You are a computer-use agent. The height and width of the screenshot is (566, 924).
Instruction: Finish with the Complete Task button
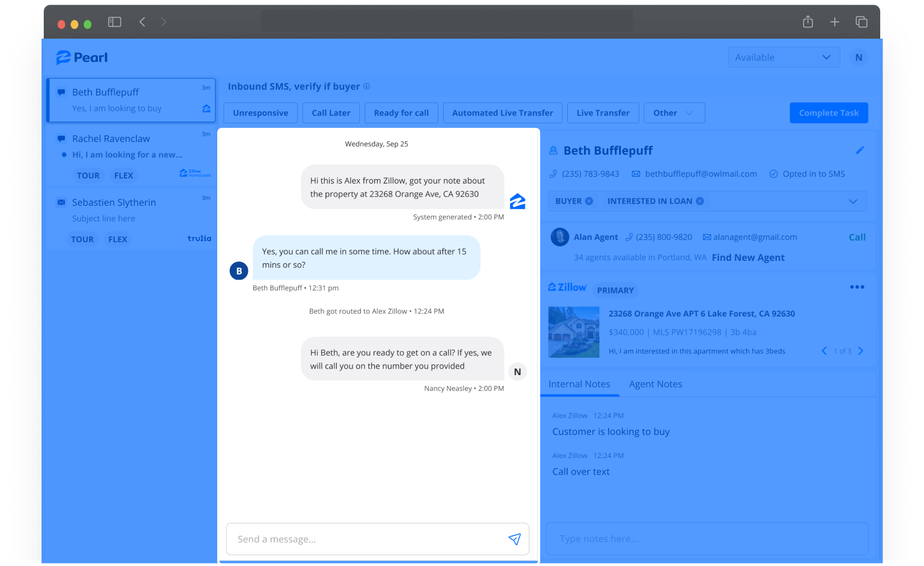click(x=829, y=113)
